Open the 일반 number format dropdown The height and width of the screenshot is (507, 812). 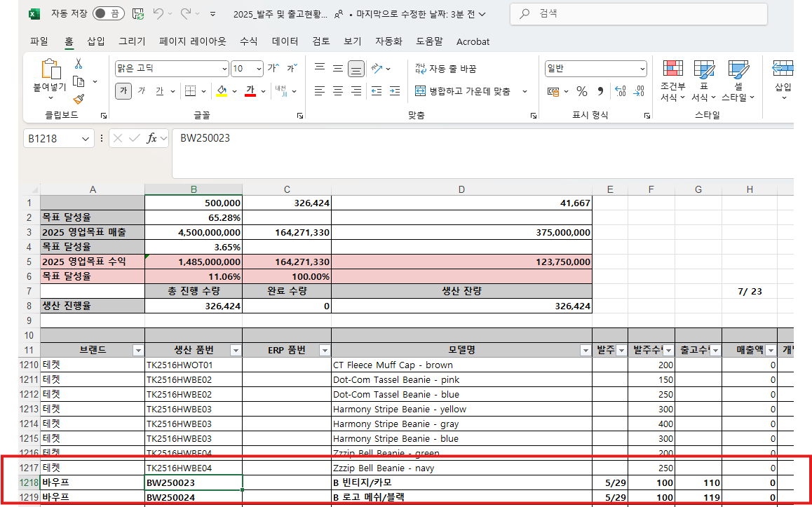pos(643,68)
